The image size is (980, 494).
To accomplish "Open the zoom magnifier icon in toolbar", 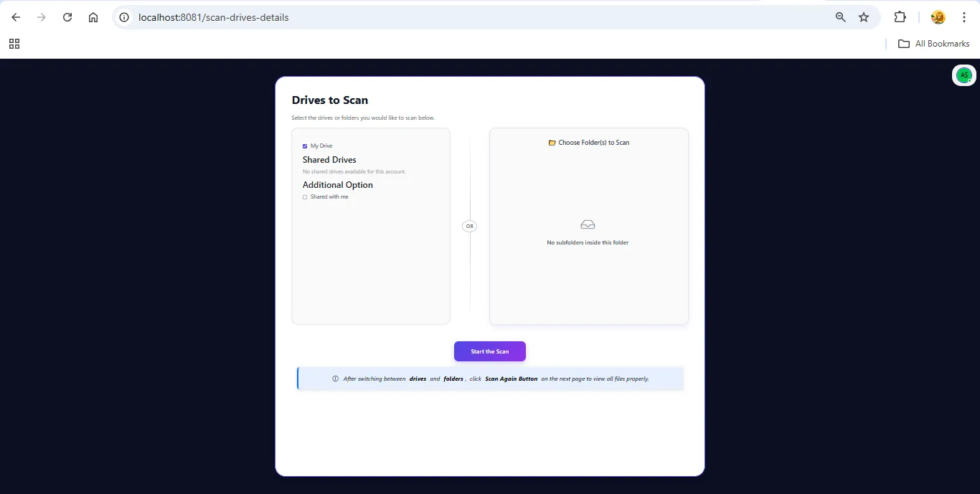I will coord(839,17).
